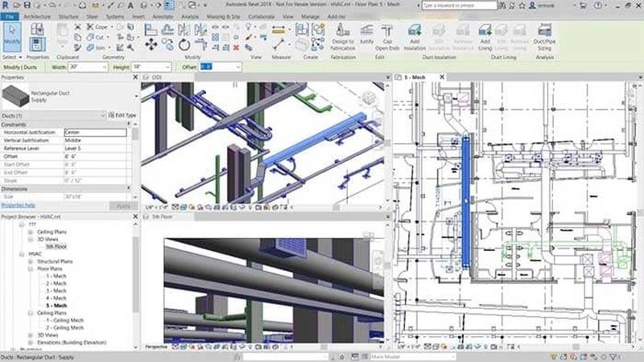Select 1 - Ceiling Mech view
The width and height of the screenshot is (644, 362).
click(x=64, y=320)
